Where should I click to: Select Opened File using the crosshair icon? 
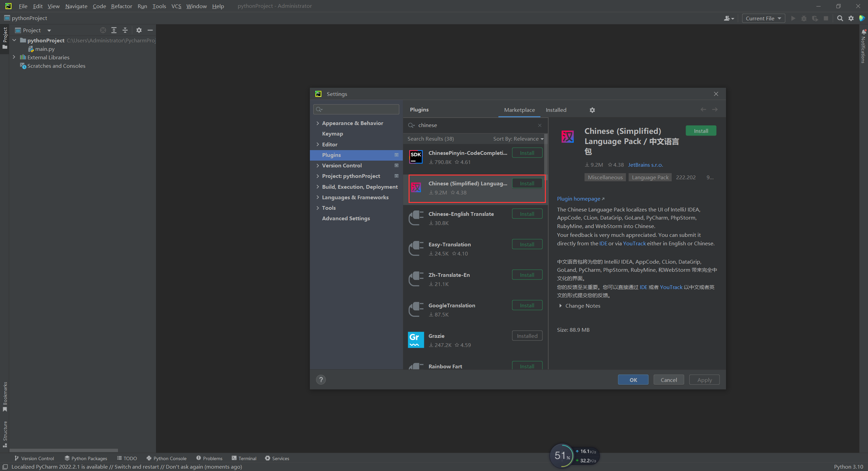pyautogui.click(x=103, y=30)
